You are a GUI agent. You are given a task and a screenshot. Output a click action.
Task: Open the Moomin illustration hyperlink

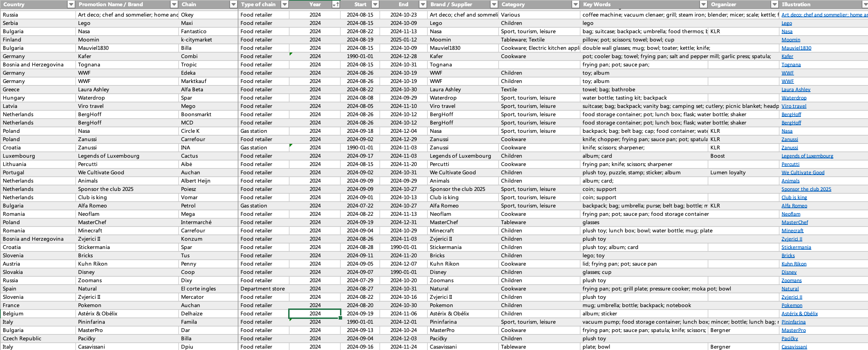791,40
